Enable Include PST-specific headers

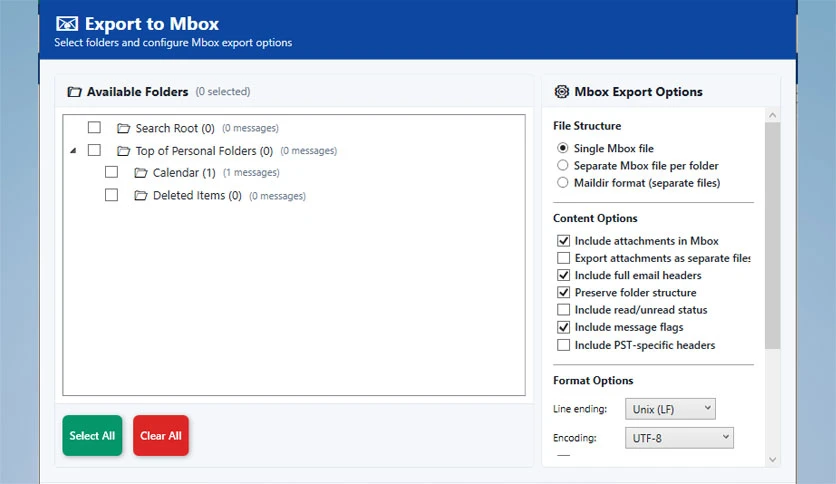[x=564, y=345]
